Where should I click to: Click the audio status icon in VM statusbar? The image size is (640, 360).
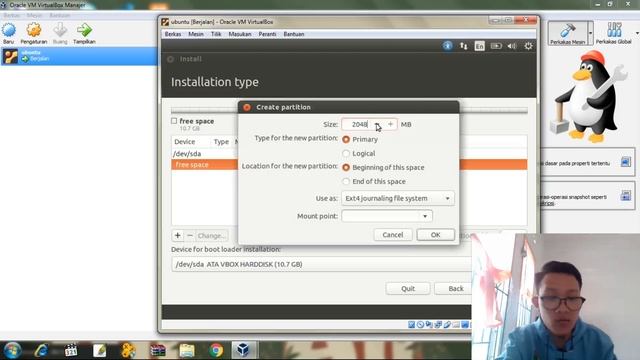tap(429, 325)
